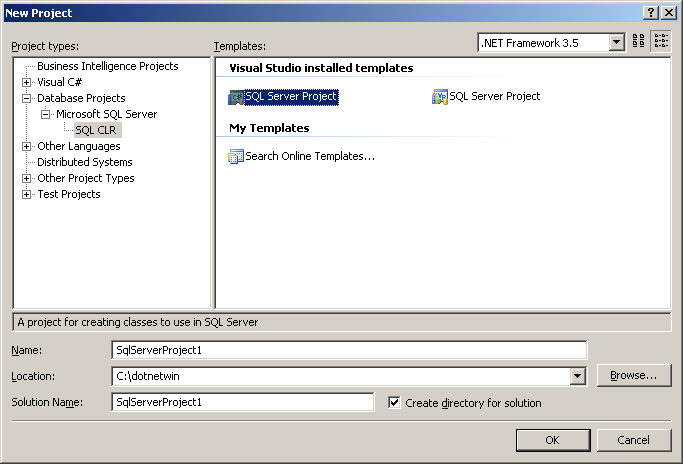683x464 pixels.
Task: Expand the Other Project Types node
Action: point(27,179)
